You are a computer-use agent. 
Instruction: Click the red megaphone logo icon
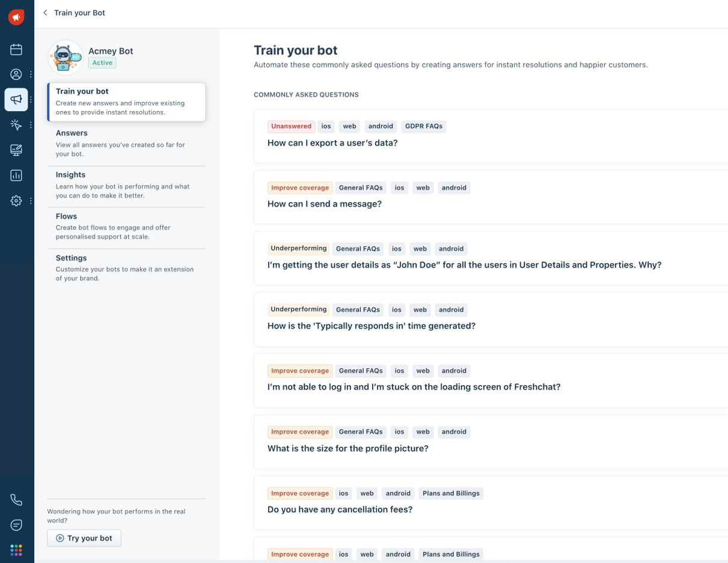coord(16,17)
